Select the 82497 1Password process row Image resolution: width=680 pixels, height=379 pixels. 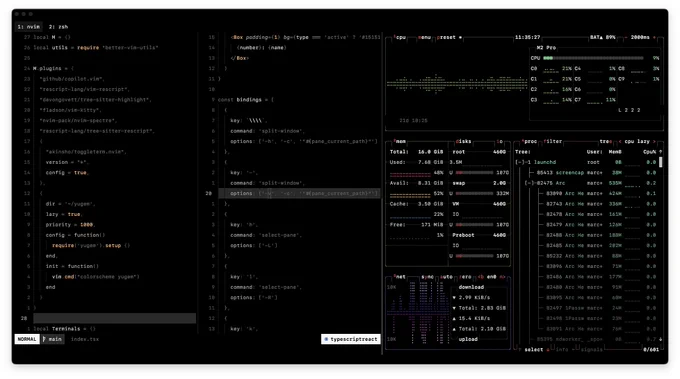coord(586,308)
